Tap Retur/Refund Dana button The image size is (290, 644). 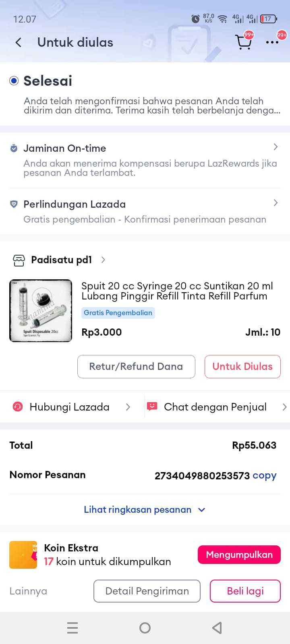(x=136, y=367)
